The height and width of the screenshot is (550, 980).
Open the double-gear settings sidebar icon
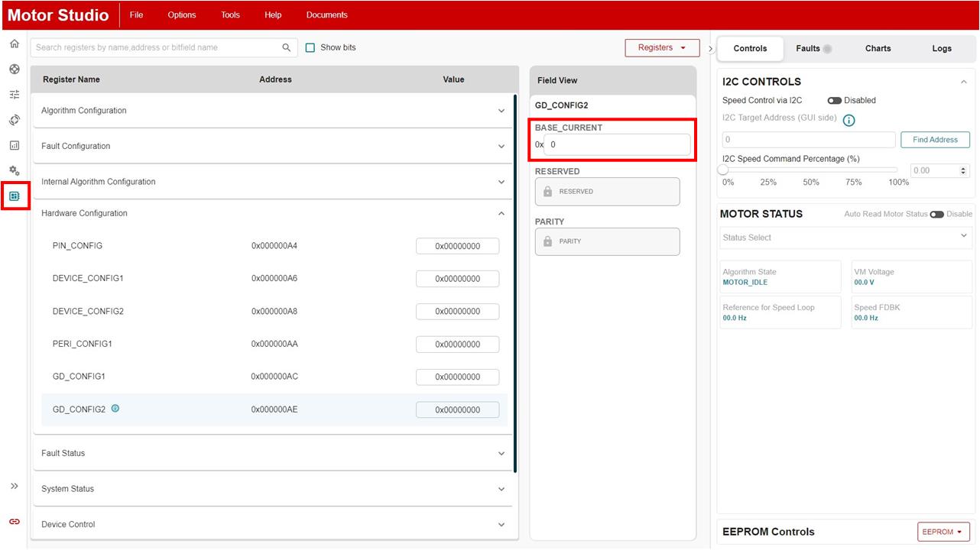point(15,170)
